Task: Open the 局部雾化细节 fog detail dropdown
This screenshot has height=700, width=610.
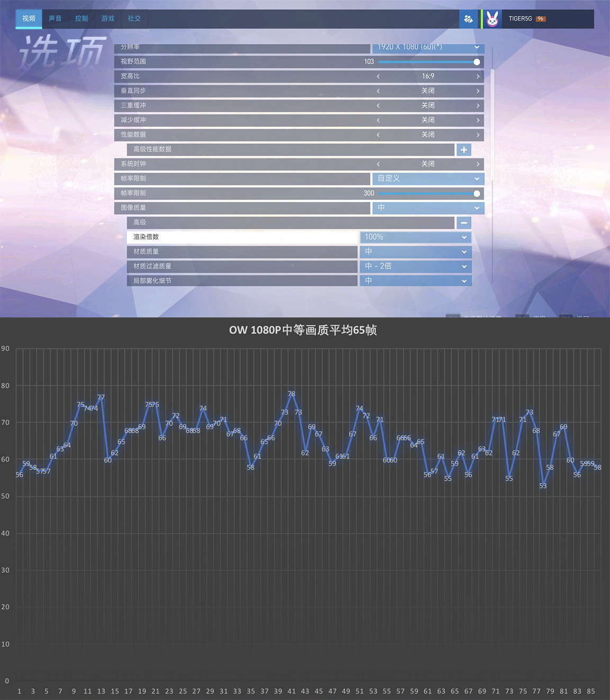Action: point(415,281)
